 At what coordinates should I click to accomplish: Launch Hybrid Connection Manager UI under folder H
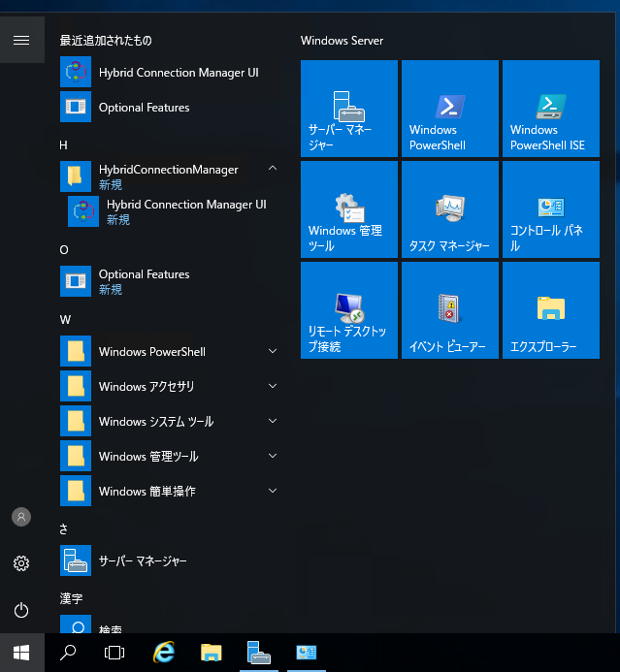[174, 211]
